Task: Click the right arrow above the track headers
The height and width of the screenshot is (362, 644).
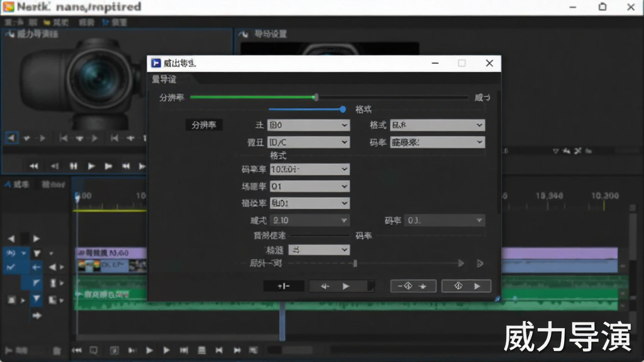Action: [36, 238]
